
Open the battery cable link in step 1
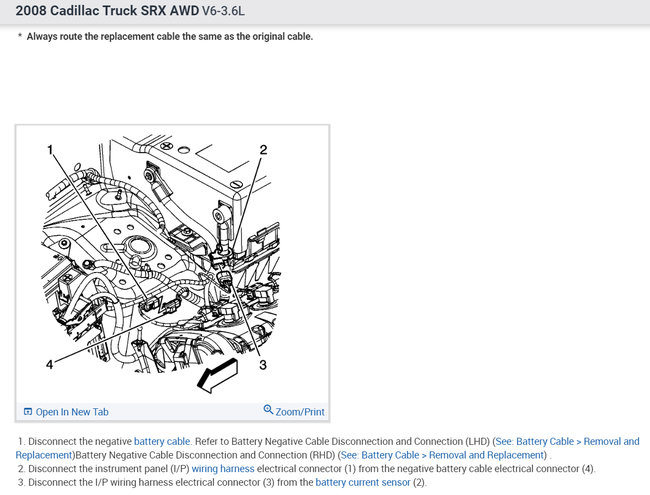[162, 441]
